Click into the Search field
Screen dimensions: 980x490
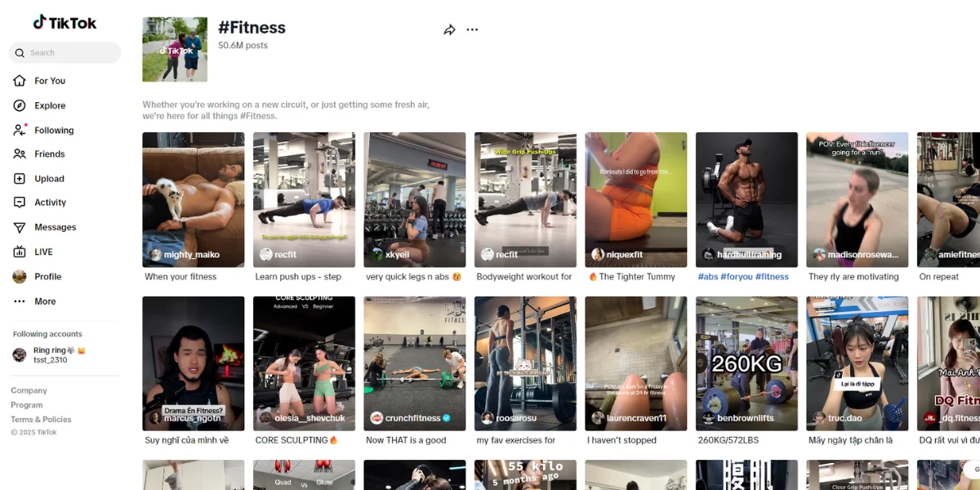[x=65, y=53]
